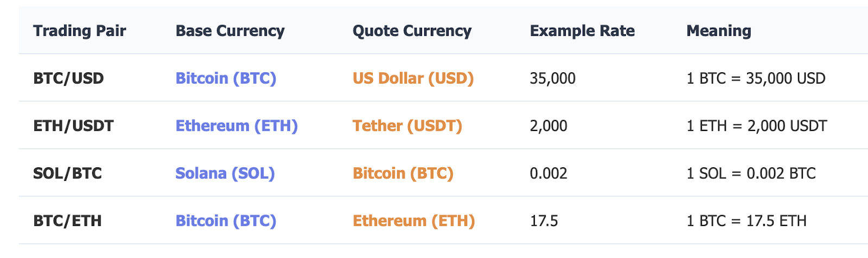Viewport: 868px width, 258px height.
Task: Click Bitcoin (BTC) base link in BTC/ETH row
Action: [226, 221]
